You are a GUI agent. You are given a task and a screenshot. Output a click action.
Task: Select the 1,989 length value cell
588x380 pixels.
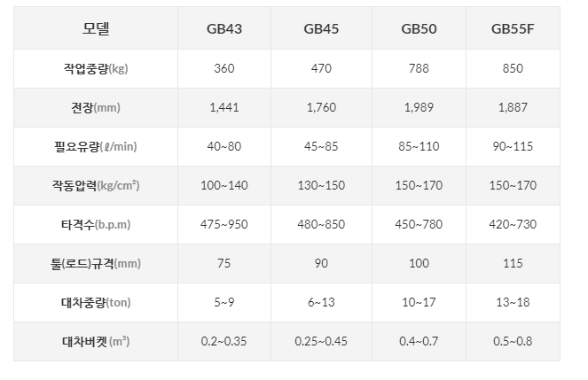click(x=419, y=107)
